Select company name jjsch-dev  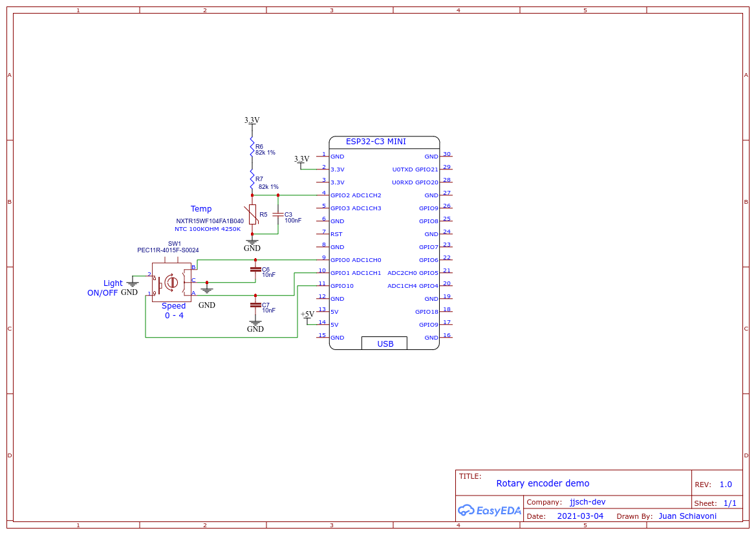tap(587, 502)
